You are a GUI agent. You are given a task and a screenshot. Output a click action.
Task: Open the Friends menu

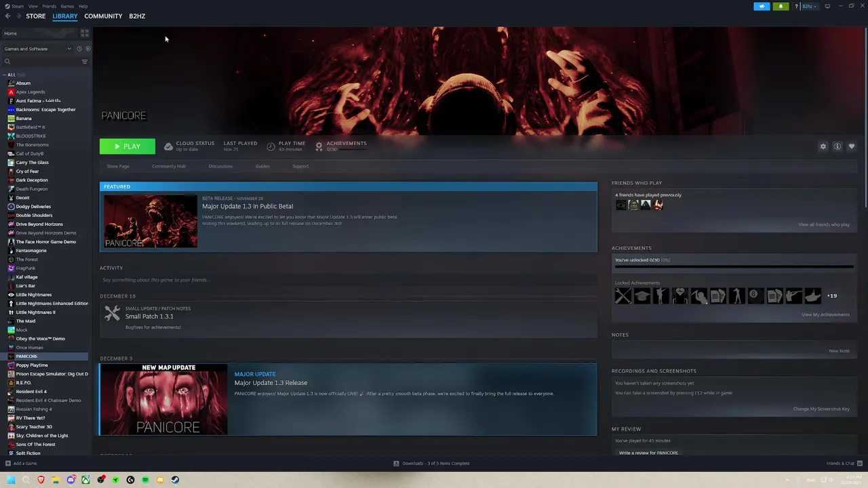point(50,6)
